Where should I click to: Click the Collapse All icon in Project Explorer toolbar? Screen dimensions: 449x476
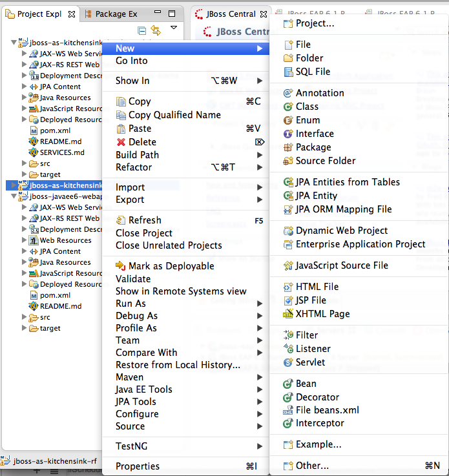(x=141, y=30)
